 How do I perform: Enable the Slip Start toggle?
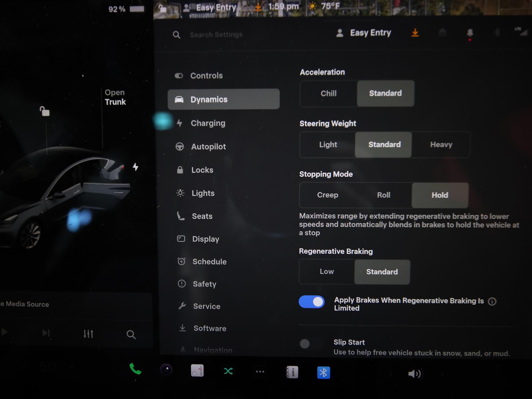point(311,344)
